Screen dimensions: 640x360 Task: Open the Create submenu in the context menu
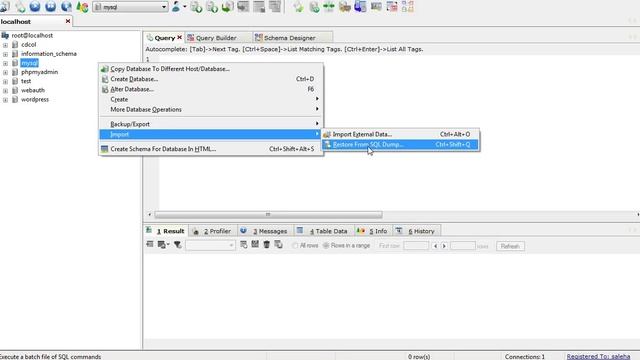(211, 99)
